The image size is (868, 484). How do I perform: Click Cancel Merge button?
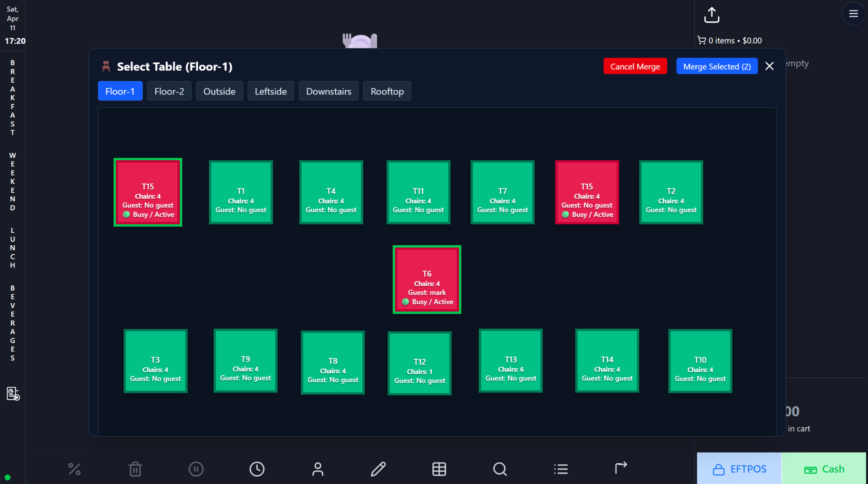point(635,66)
